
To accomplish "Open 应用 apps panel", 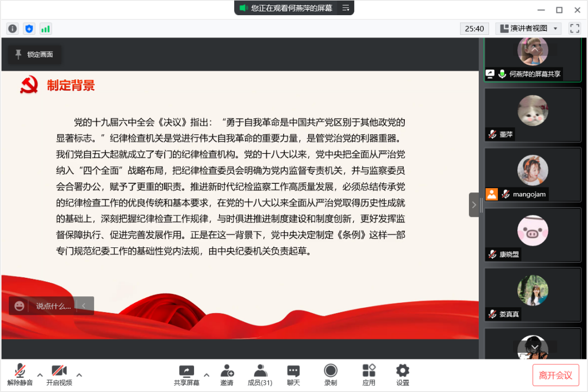I will 369,375.
